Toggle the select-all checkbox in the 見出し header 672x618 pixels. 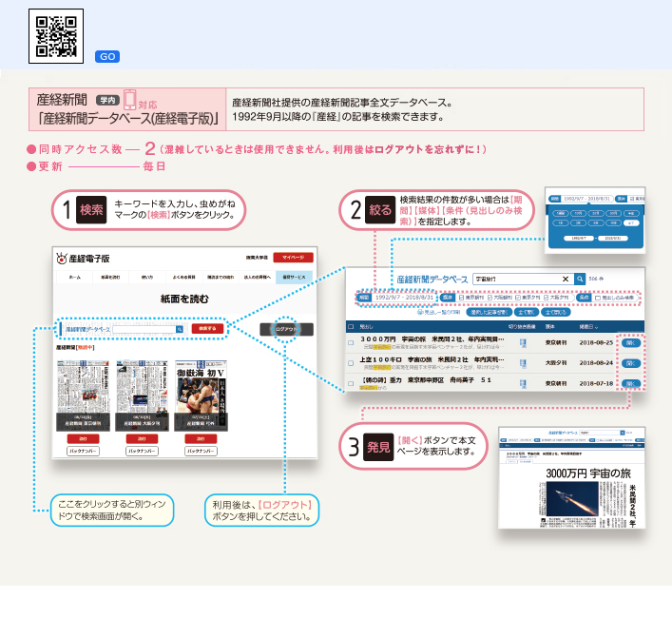pyautogui.click(x=351, y=326)
